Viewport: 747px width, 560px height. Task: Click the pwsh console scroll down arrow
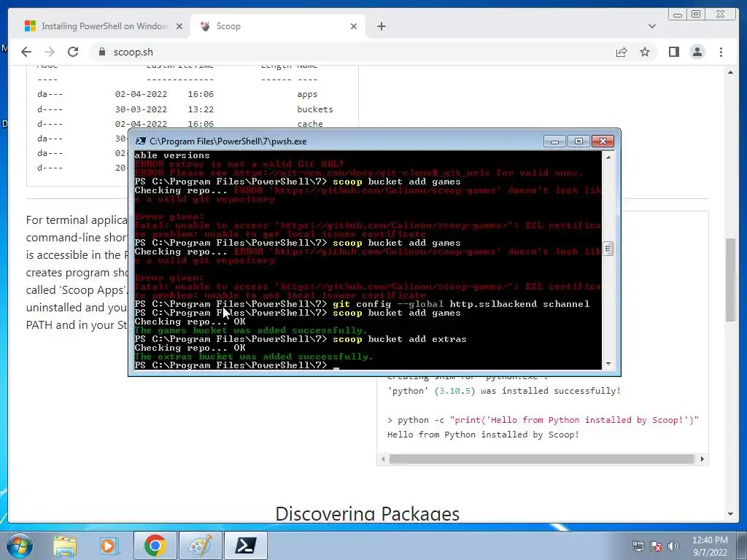(x=608, y=365)
